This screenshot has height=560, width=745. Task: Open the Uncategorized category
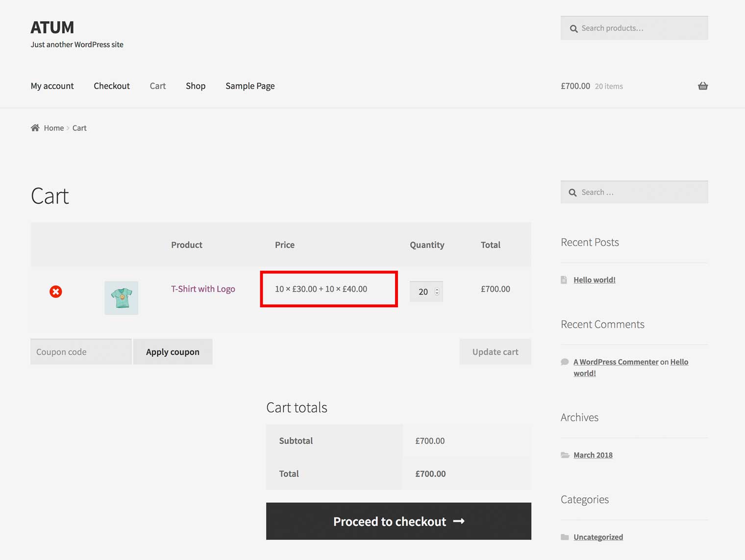pyautogui.click(x=598, y=537)
